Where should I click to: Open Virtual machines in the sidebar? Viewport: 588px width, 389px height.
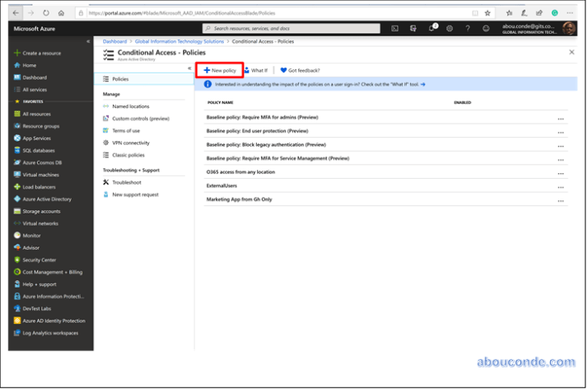pos(40,175)
